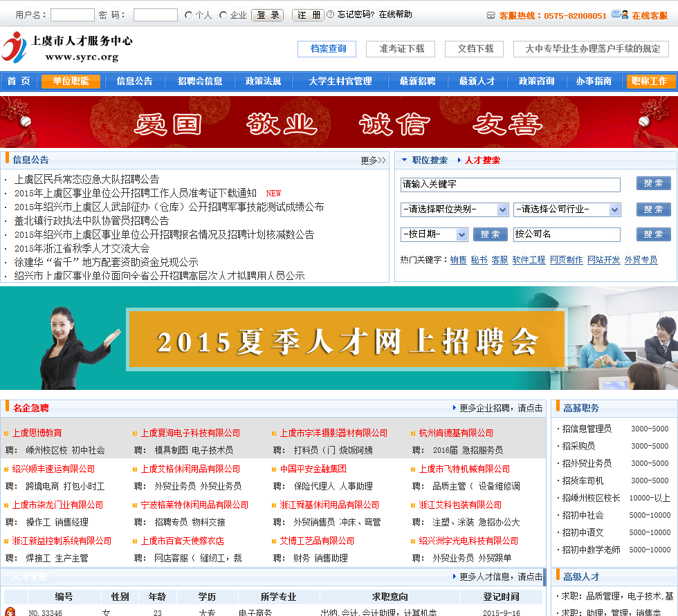Click the 注册 button
This screenshot has height=616, width=678.
(309, 15)
